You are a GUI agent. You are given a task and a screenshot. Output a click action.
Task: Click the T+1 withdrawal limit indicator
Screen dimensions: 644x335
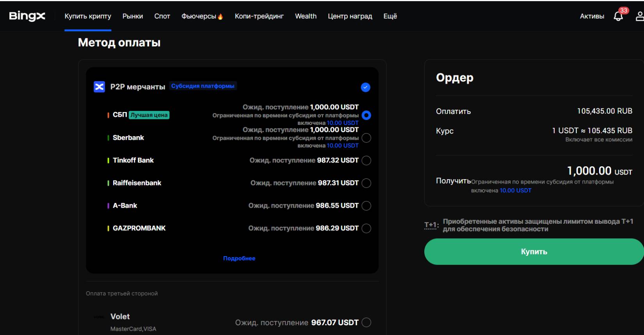click(431, 225)
